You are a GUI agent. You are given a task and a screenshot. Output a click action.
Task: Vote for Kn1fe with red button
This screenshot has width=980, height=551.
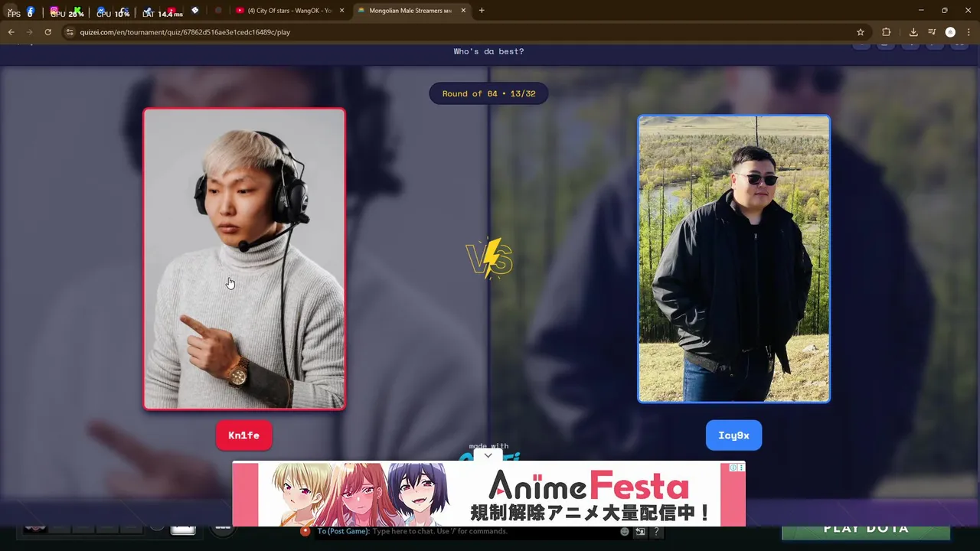[x=243, y=435]
